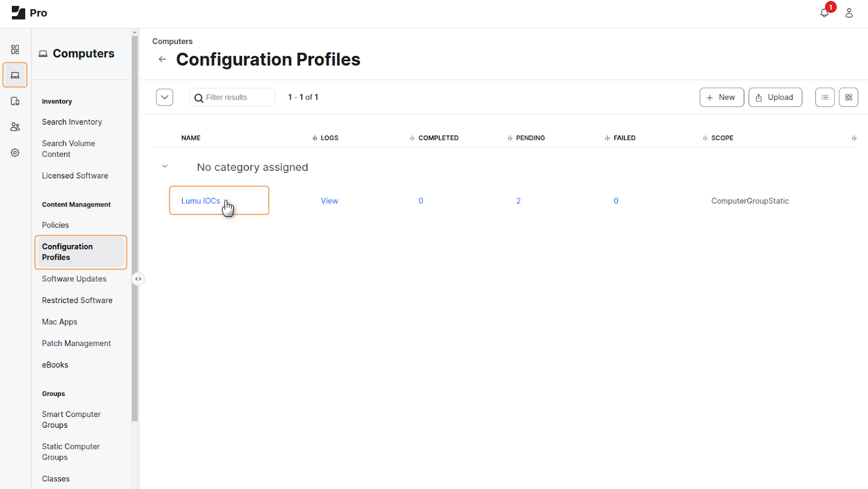Go to Software Updates in sidebar
This screenshot has width=868, height=489.
click(x=74, y=279)
